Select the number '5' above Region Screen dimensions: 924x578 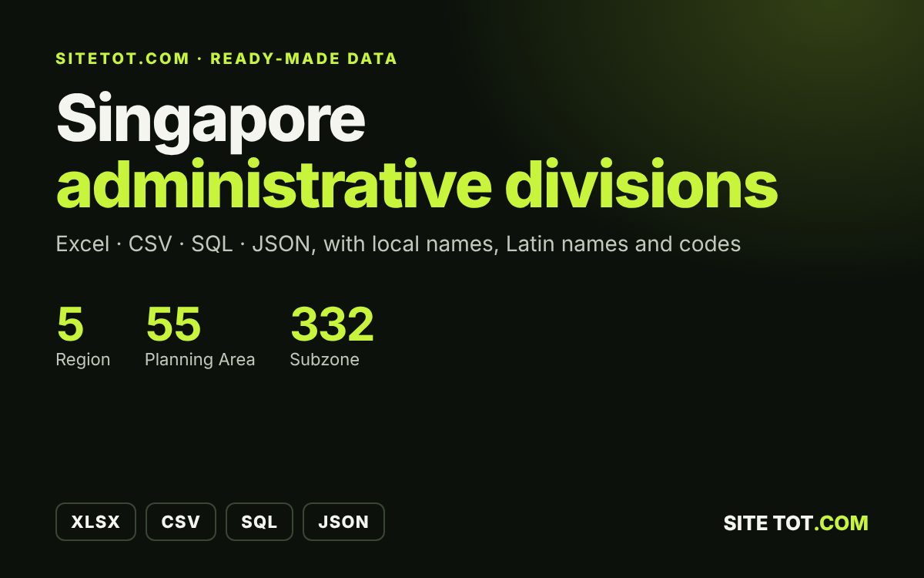[x=70, y=324]
